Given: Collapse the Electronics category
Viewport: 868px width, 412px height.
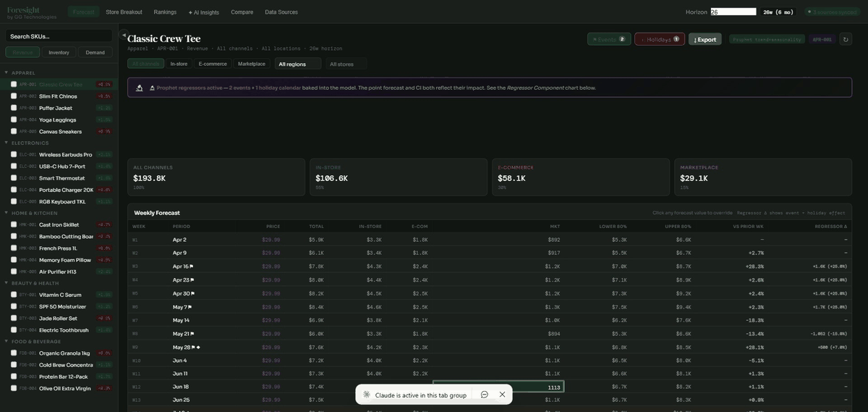Looking at the screenshot, I should tap(7, 143).
